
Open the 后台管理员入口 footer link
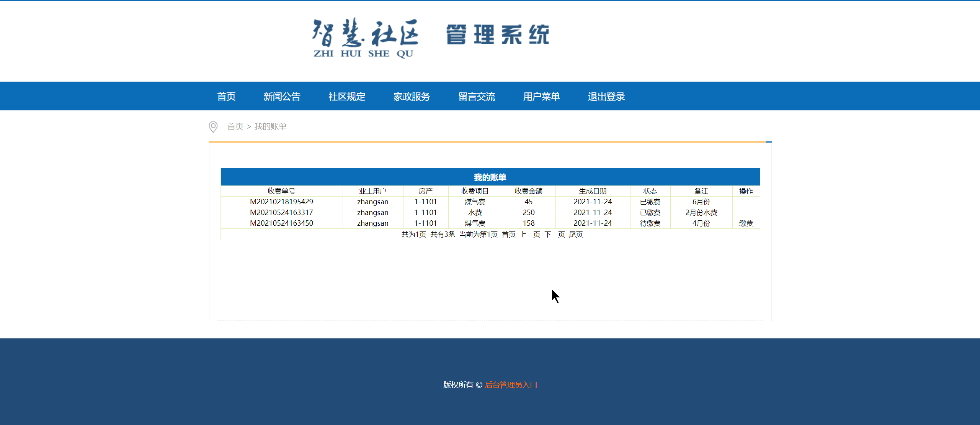(x=511, y=385)
